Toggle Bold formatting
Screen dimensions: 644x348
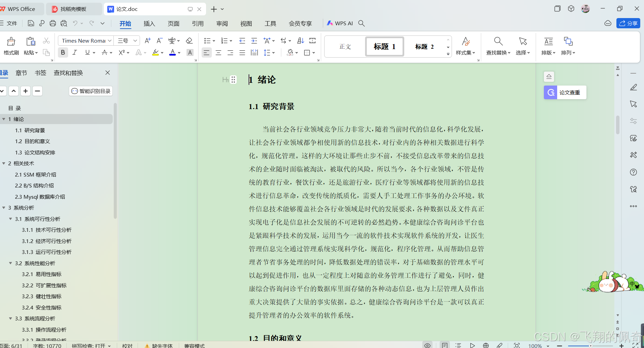63,52
